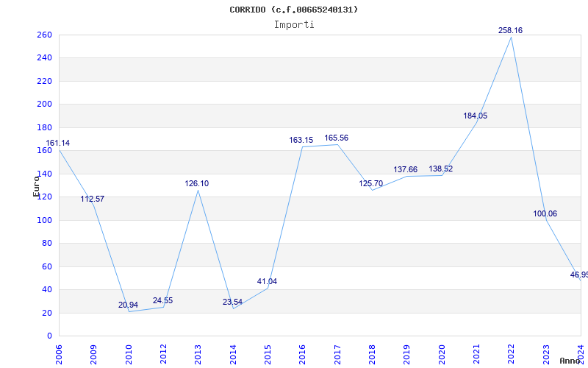Click the y-axis tick 200
The image size is (588, 368).
(44, 105)
